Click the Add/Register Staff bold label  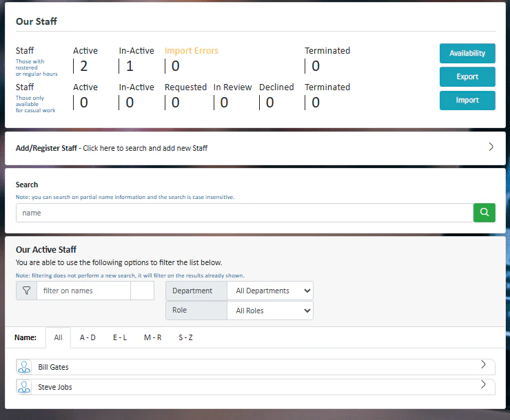click(46, 148)
